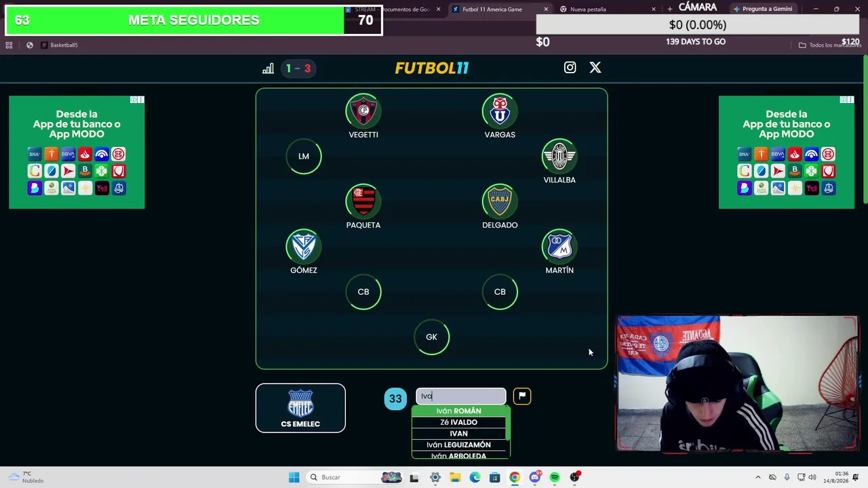Open the Windows Start menu
Screen dimensions: 868x488
pyautogui.click(x=294, y=477)
